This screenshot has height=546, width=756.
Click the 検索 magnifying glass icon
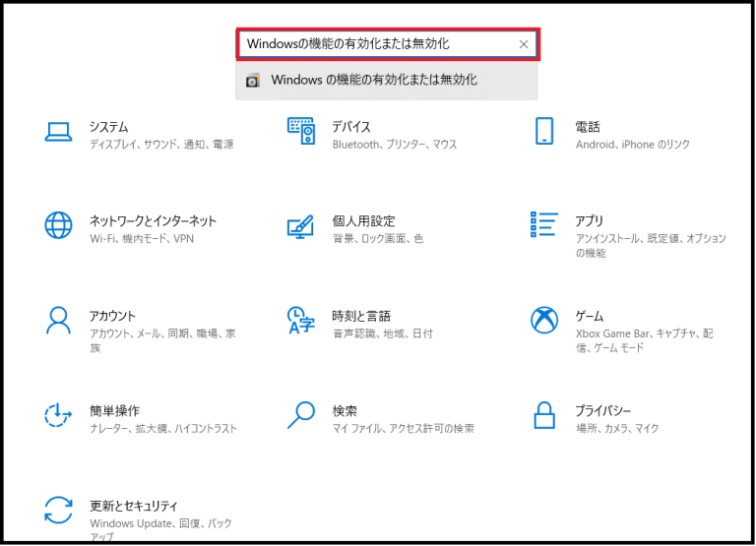(301, 415)
